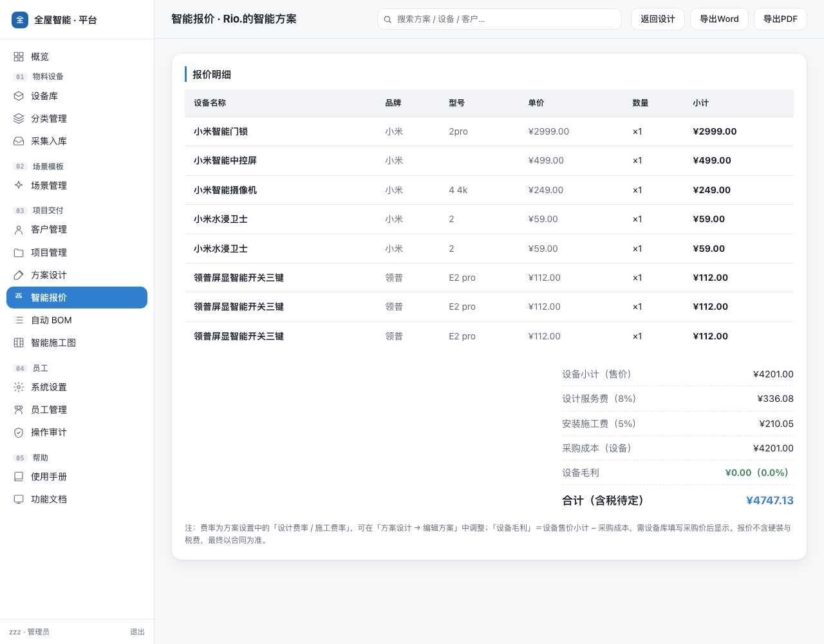Viewport: 824px width, 644px height.
Task: Click the 分类管理 layers icon
Action: tap(19, 118)
